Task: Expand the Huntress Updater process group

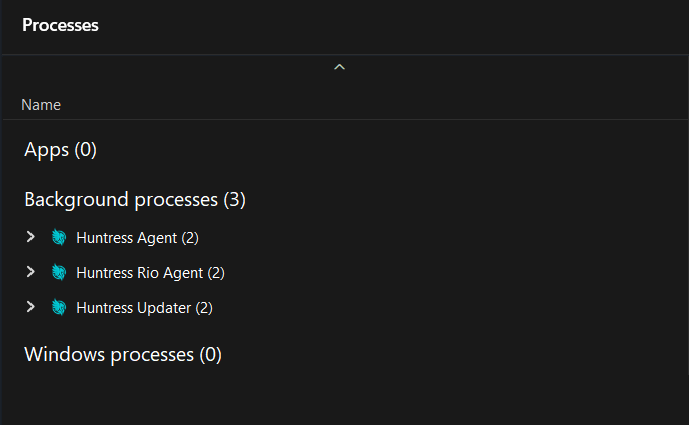Action: coord(30,307)
